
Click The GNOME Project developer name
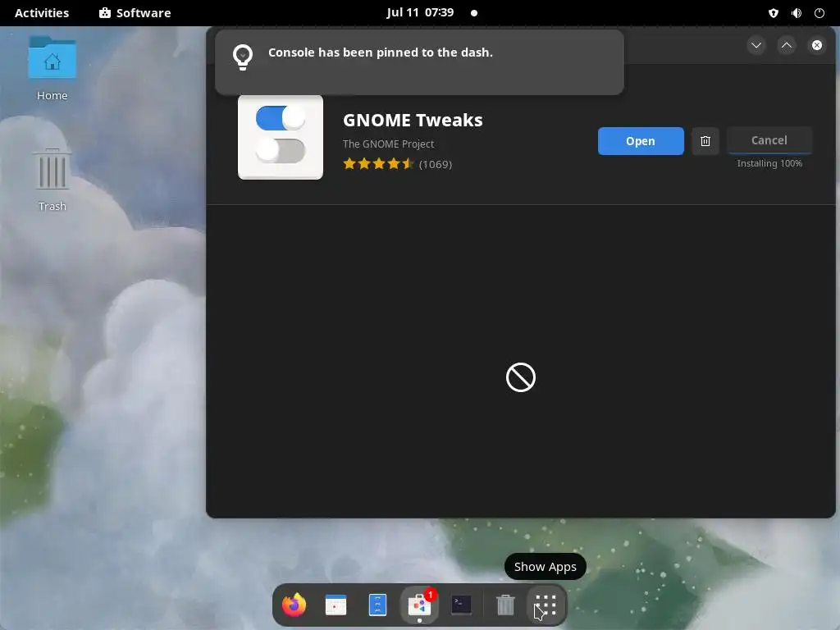pos(388,144)
